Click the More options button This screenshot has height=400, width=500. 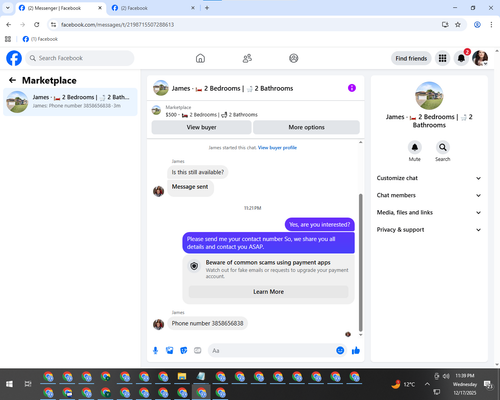point(306,127)
